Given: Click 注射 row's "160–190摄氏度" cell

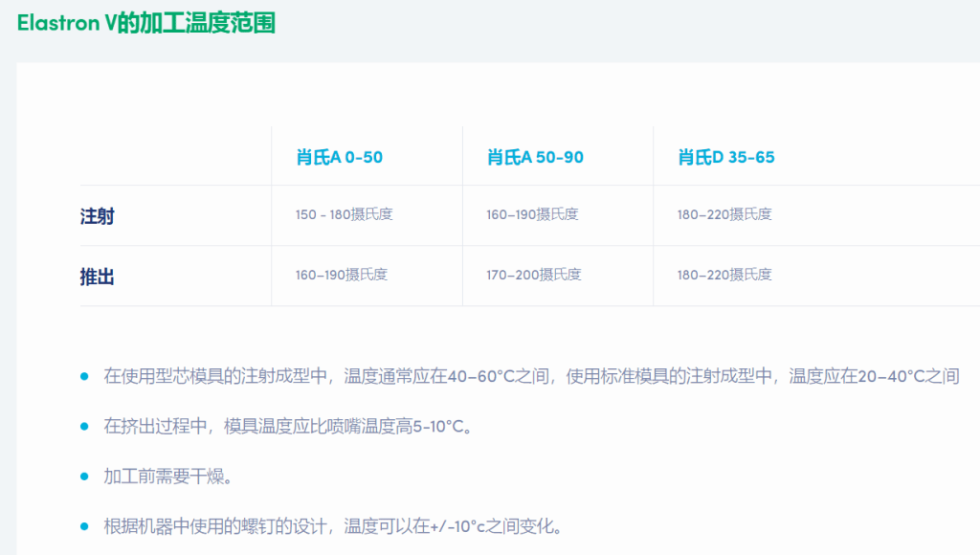Looking at the screenshot, I should coord(532,214).
